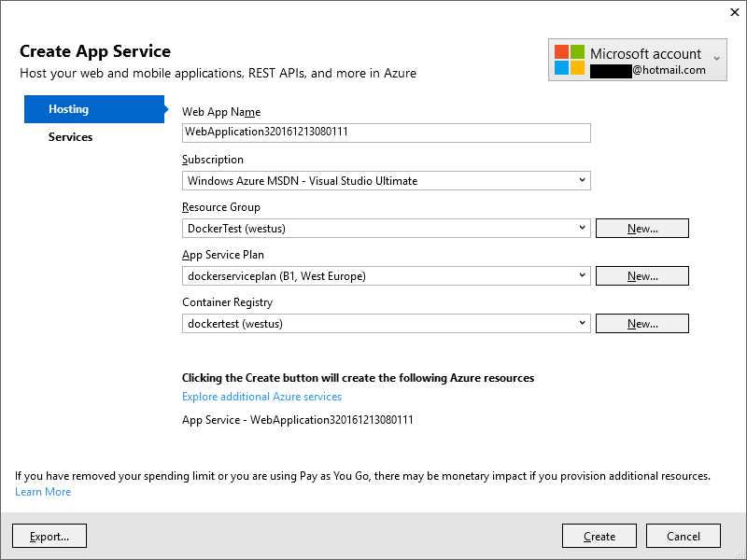Select the Web App Name field
Screen dimensions: 747x560
point(387,132)
